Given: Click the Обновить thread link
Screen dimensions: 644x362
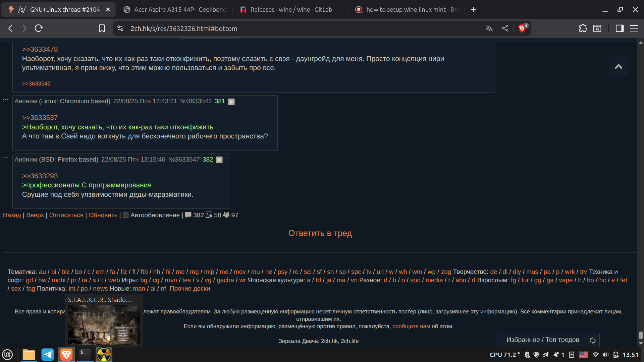Looking at the screenshot, I should pos(103,215).
